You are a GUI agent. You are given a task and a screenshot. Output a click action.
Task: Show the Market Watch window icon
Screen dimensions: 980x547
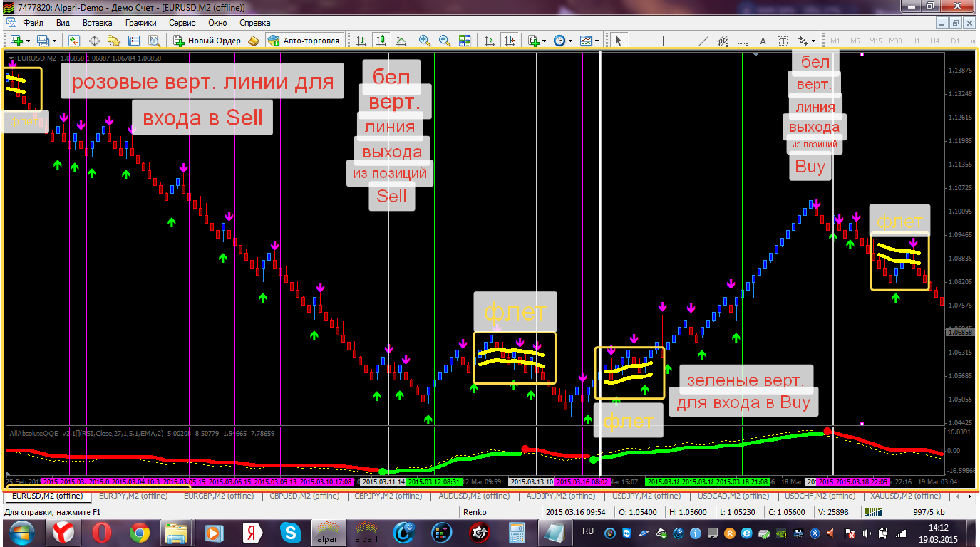point(74,41)
